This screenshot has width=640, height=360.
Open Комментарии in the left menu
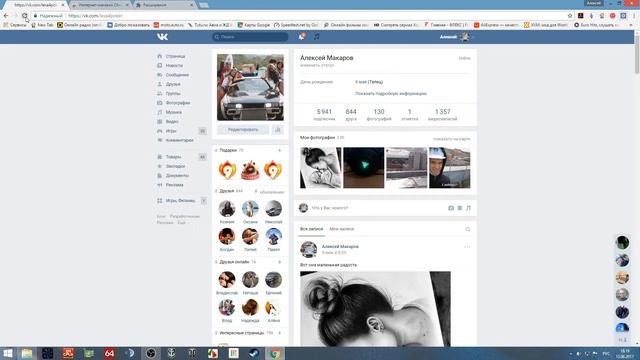coord(179,140)
